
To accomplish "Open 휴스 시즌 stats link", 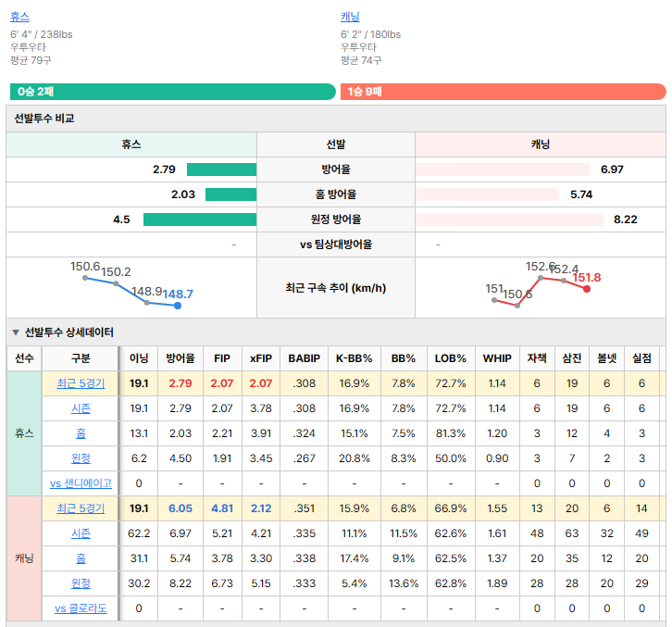I will pyautogui.click(x=81, y=408).
